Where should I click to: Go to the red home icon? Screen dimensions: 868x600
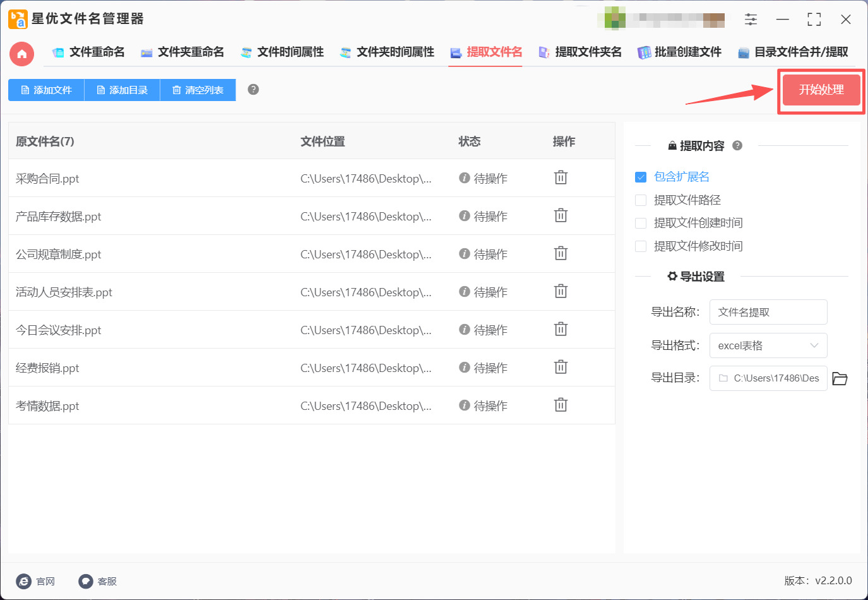21,54
